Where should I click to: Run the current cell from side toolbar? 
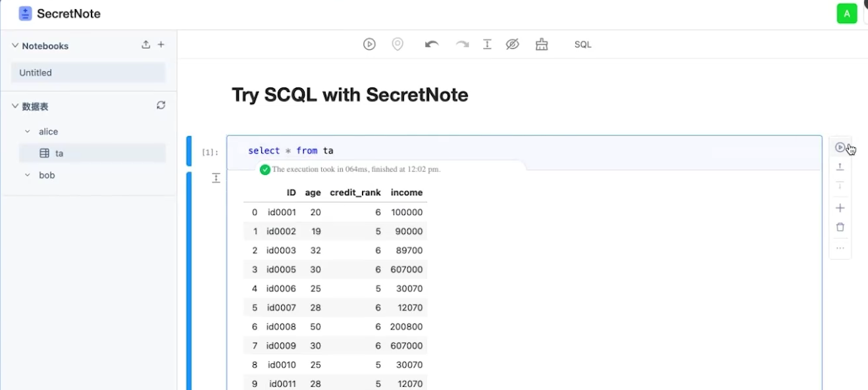[x=840, y=147]
